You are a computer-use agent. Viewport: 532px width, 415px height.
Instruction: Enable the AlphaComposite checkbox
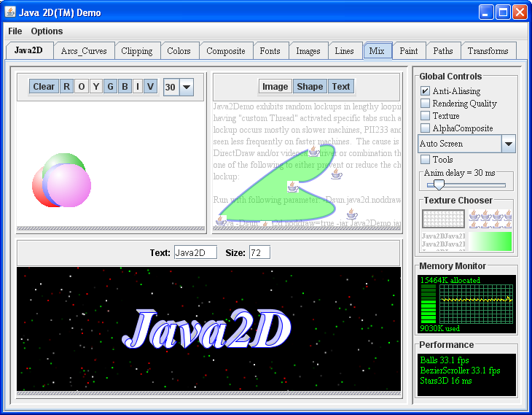[425, 128]
